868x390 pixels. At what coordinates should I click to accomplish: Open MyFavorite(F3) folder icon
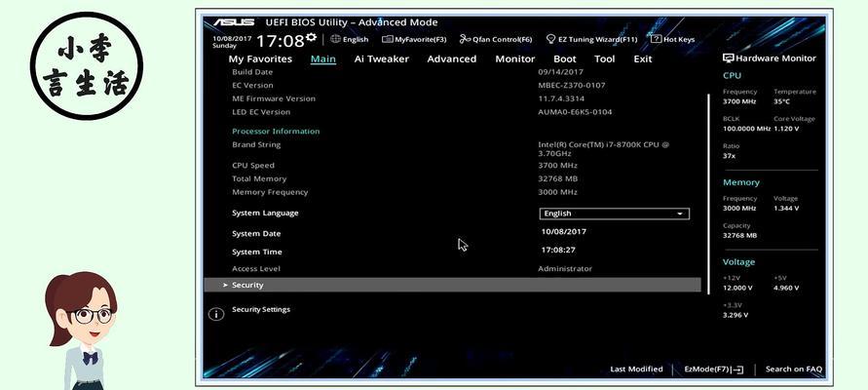point(388,39)
